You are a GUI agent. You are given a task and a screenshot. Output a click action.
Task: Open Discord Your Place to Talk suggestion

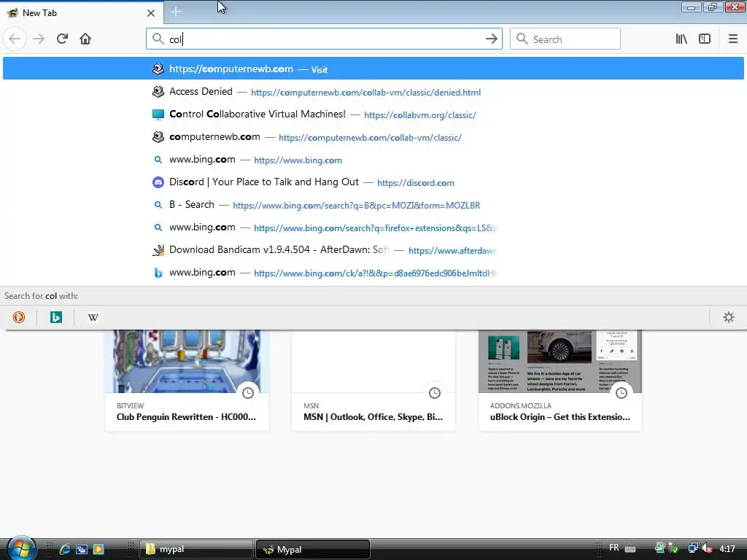pyautogui.click(x=373, y=182)
